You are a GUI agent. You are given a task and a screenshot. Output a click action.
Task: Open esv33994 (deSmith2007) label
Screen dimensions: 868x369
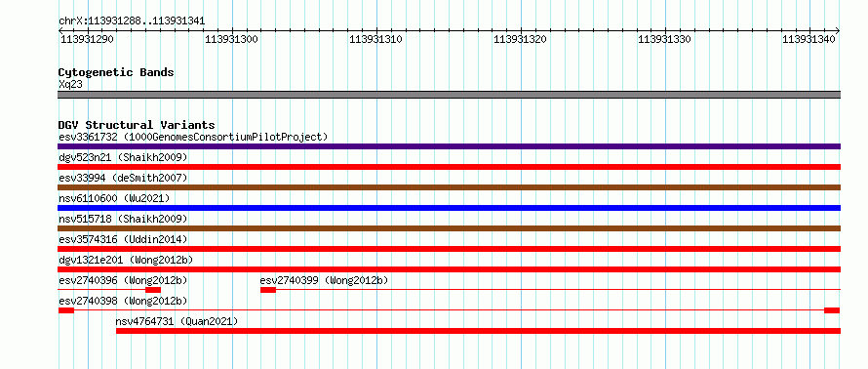[123, 178]
